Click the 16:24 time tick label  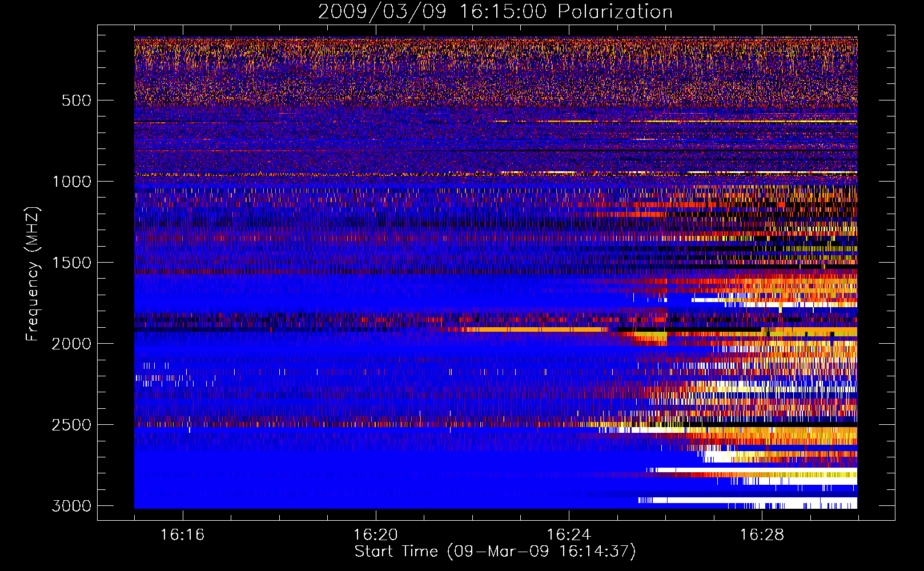tap(568, 534)
